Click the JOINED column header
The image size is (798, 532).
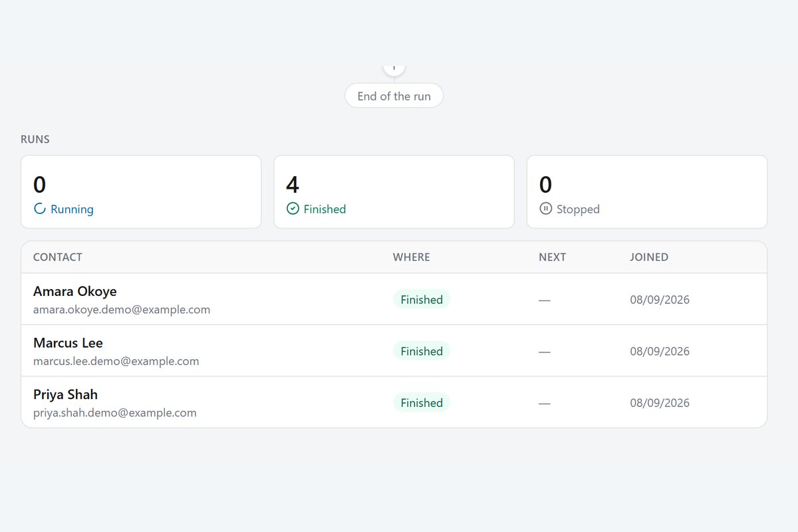point(649,257)
